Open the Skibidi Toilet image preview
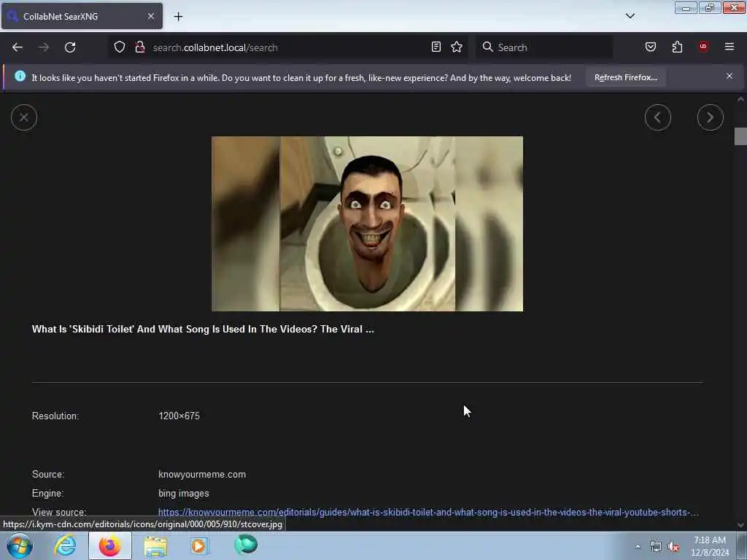The width and height of the screenshot is (747, 560). point(368,224)
